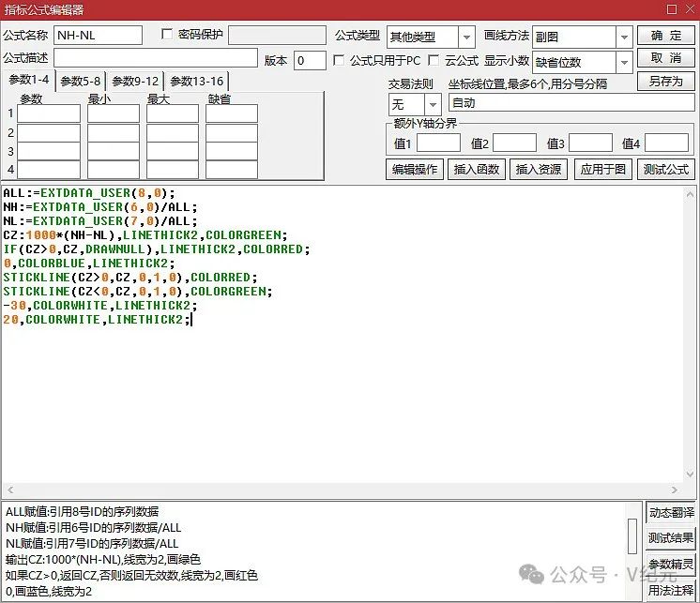Click code editor scroll-up arrow
Image resolution: width=700 pixels, height=603 pixels.
point(690,194)
